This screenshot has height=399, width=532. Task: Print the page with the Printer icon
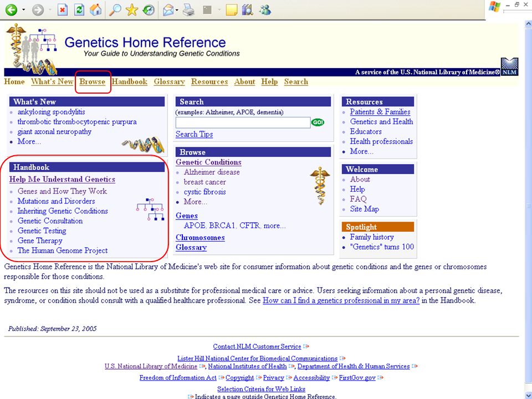pos(188,10)
